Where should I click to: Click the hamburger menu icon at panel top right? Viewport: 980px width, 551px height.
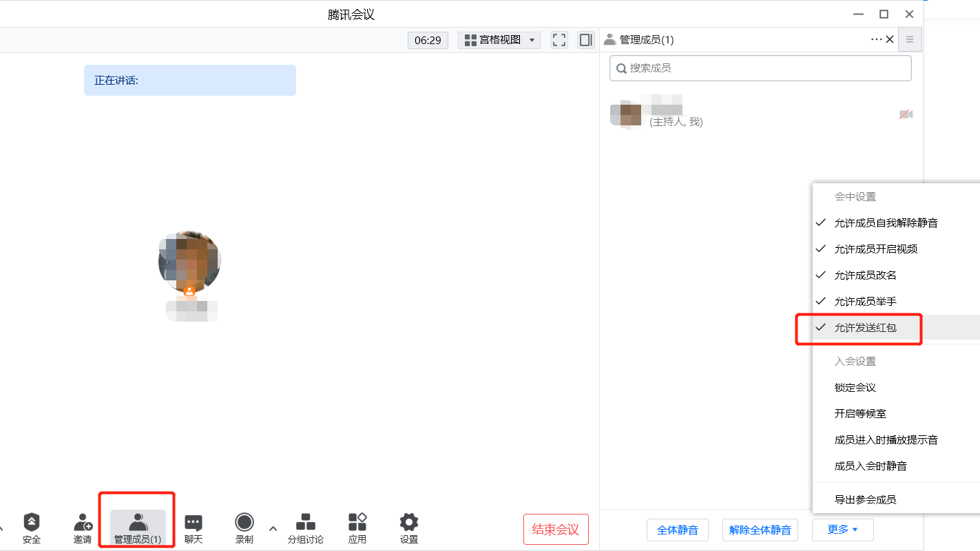point(910,39)
